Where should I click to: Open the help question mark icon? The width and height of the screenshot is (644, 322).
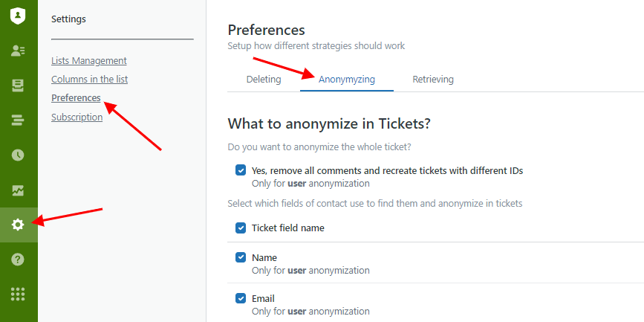pos(18,260)
